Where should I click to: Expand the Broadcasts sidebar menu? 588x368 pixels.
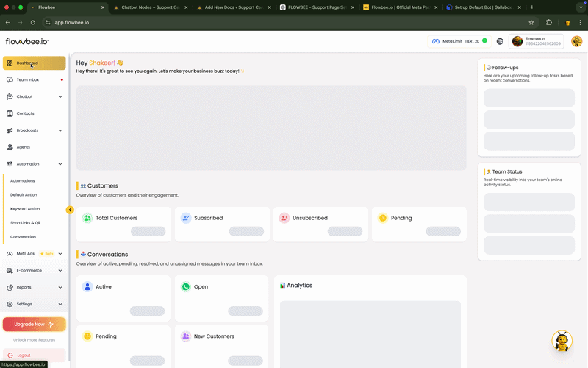60,130
